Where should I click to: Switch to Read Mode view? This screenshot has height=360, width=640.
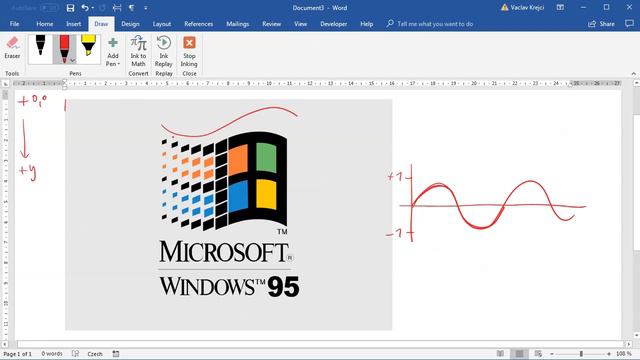[x=500, y=354]
